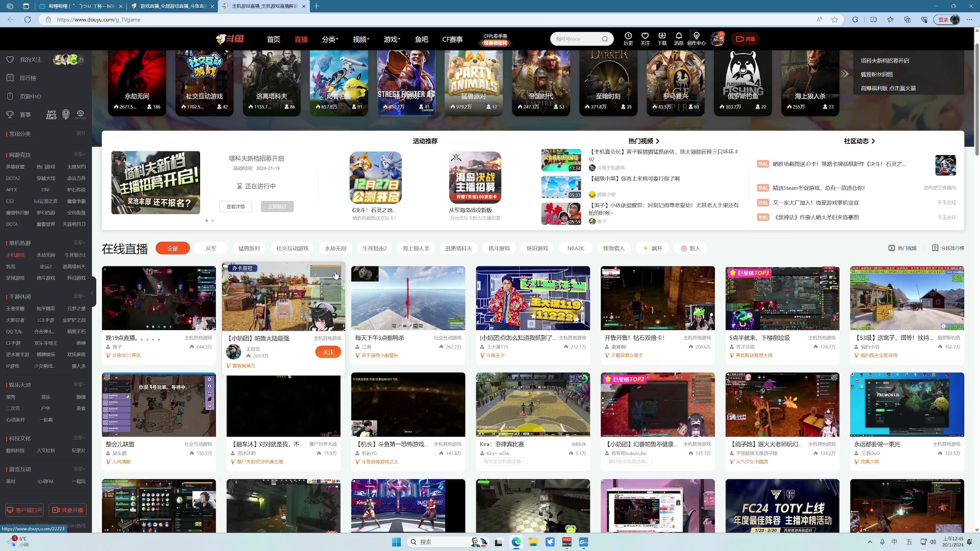980x551 pixels.
Task: Add page to favorites star icon
Action: point(835,19)
